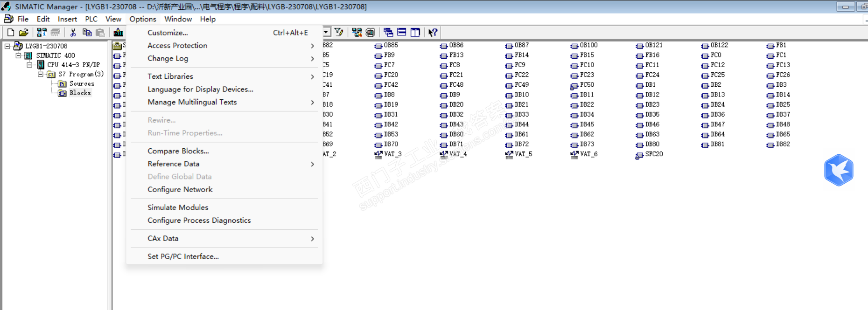Collapse the LYGB1-230708 project node
This screenshot has height=310, width=868.
7,46
